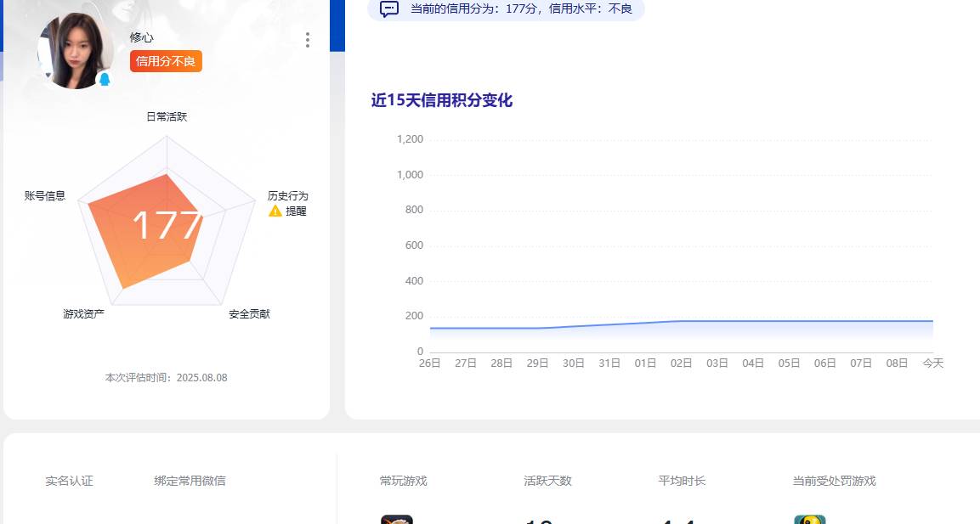
Task: Click the score 177 in the radar chart
Action: point(167,225)
